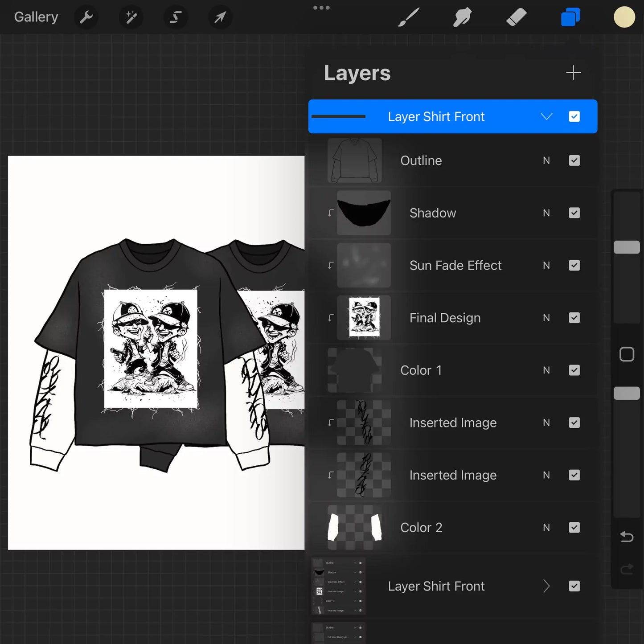The height and width of the screenshot is (644, 644).
Task: Select the Eraser tool
Action: point(516,17)
